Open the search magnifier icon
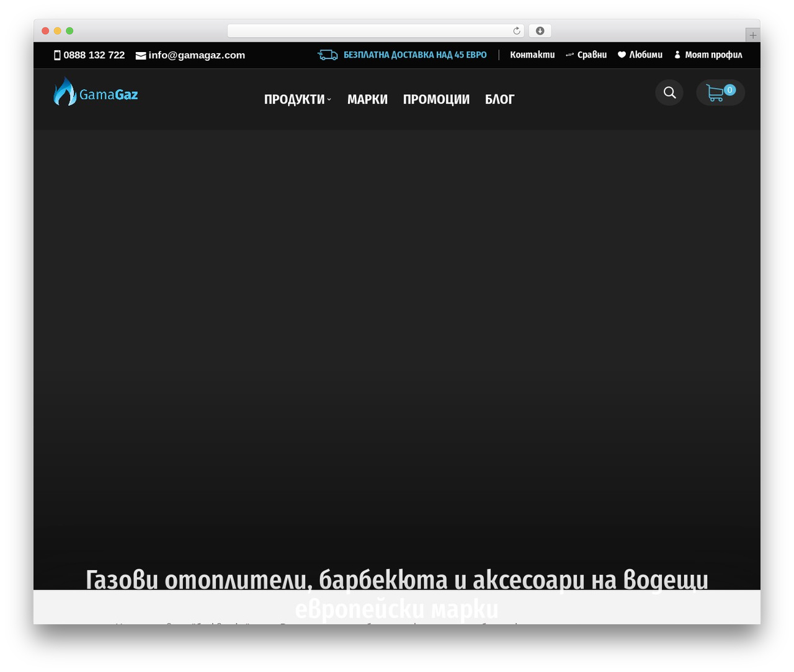Viewport: 794px width, 672px height. coord(669,92)
